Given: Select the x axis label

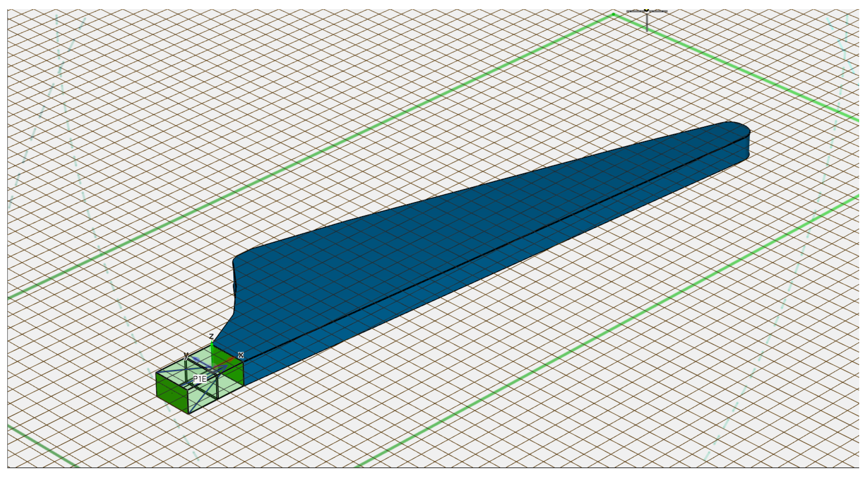Looking at the screenshot, I should coord(241,355).
